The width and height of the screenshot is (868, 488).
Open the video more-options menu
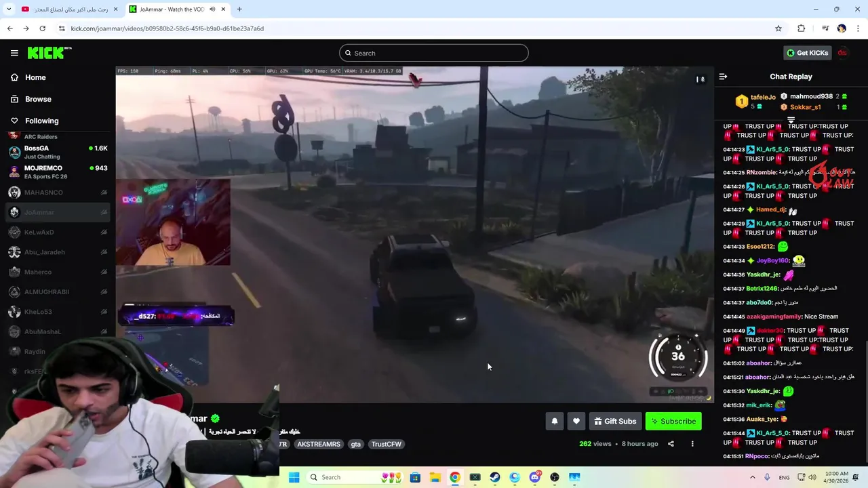[692, 444]
